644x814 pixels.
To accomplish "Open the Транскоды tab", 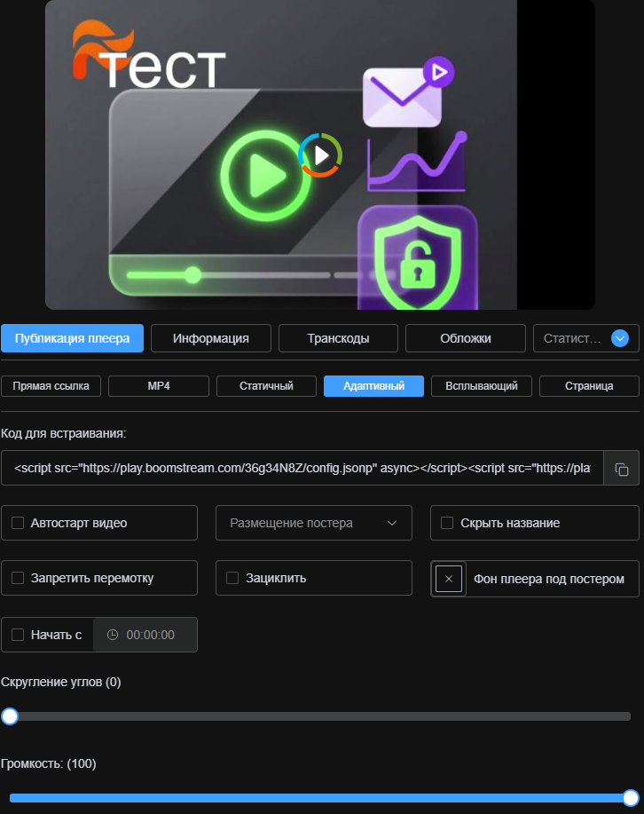I will pyautogui.click(x=338, y=338).
